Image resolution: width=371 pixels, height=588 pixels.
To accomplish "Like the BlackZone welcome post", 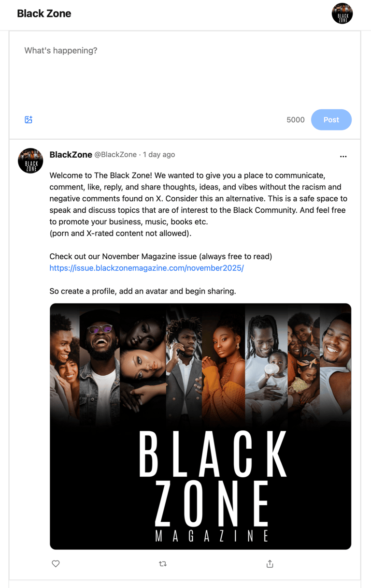I will tap(56, 564).
